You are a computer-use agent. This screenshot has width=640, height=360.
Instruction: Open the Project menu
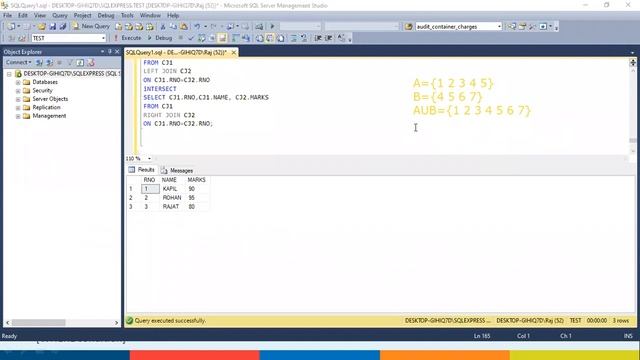coord(82,16)
